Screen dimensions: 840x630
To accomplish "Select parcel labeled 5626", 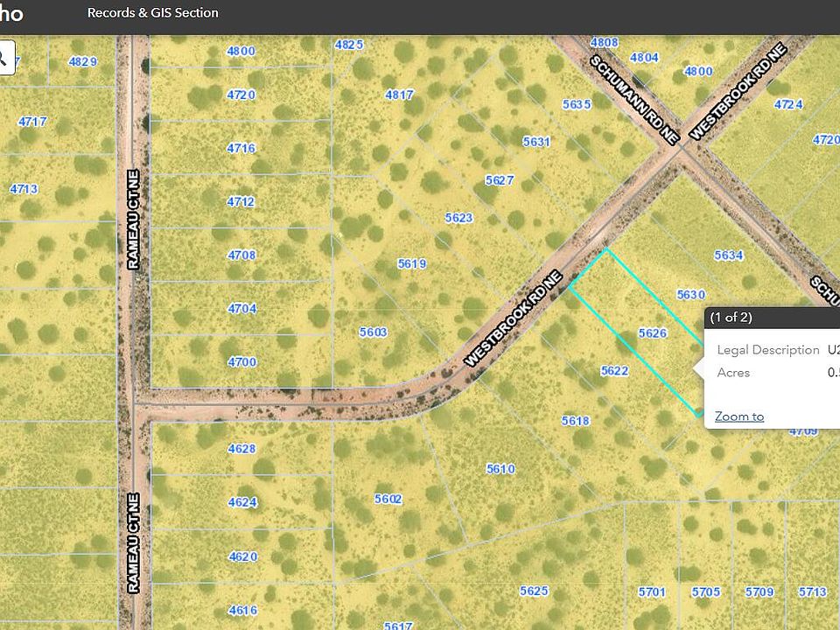I will coord(653,333).
